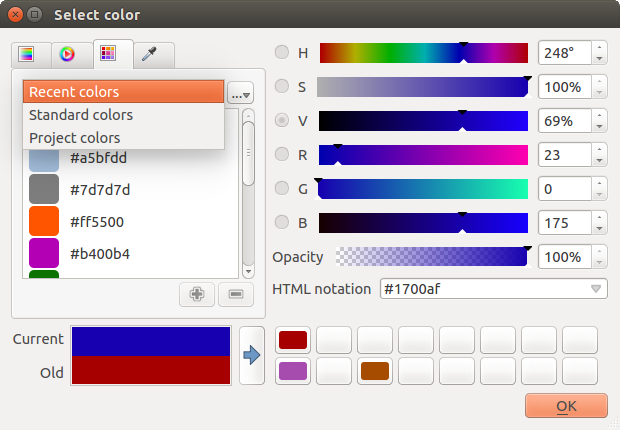Choose Standard colors from the list

pyautogui.click(x=122, y=115)
